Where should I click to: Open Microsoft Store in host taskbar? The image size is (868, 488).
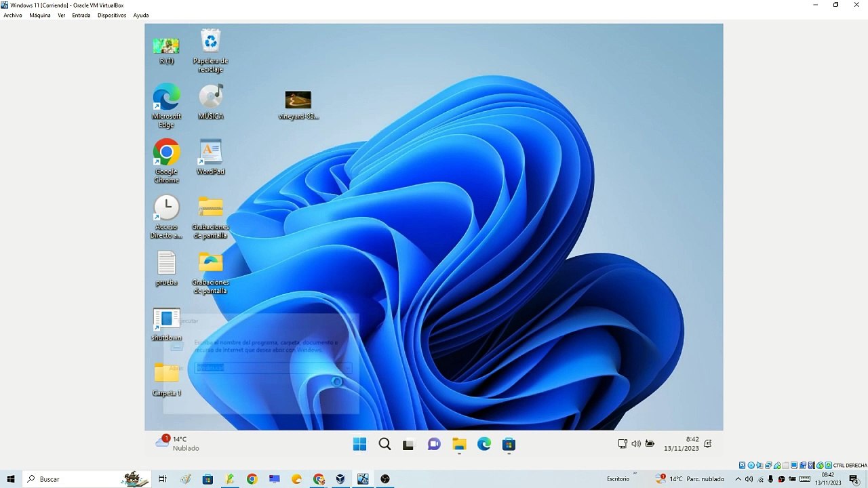208,479
